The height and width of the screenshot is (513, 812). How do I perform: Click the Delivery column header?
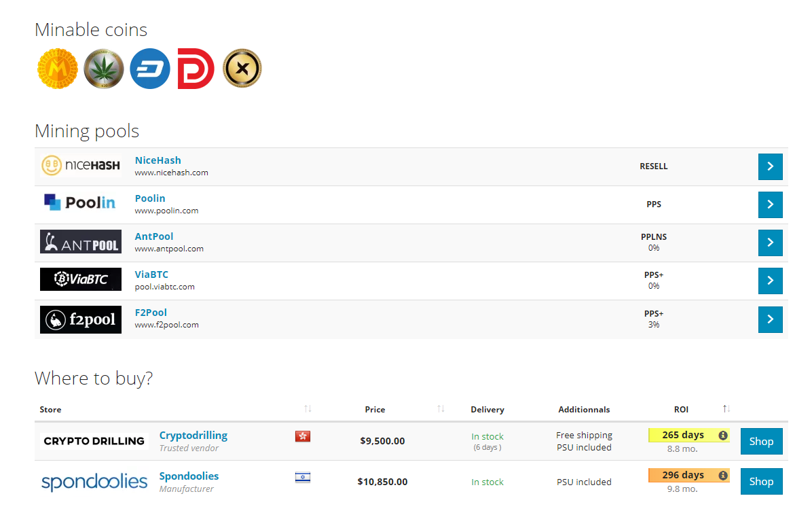coord(487,409)
